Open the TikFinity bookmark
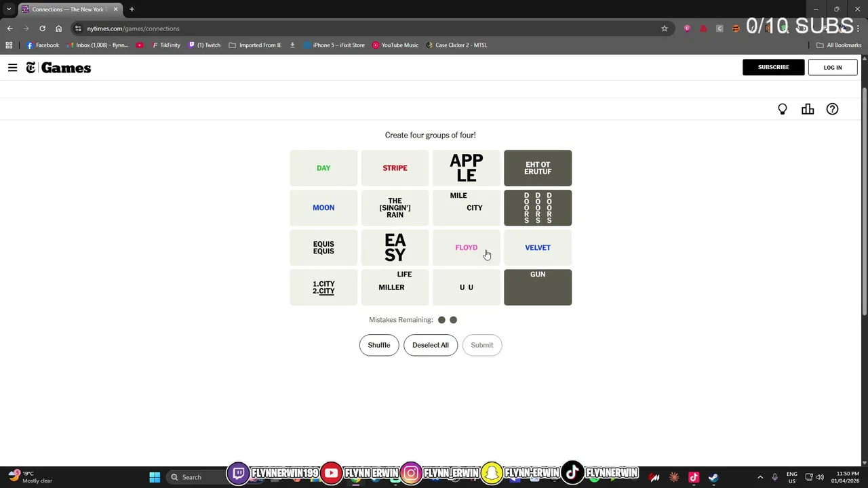 pos(166,45)
